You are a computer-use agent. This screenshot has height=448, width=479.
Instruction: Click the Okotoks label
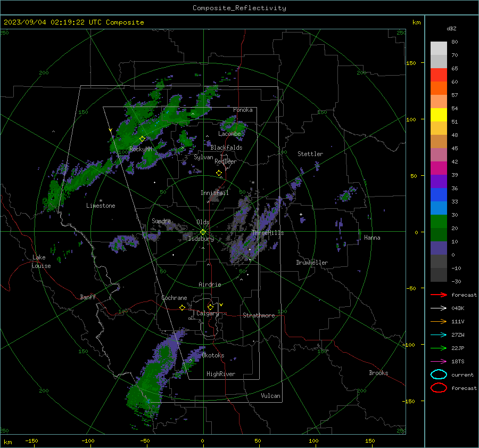213,355
